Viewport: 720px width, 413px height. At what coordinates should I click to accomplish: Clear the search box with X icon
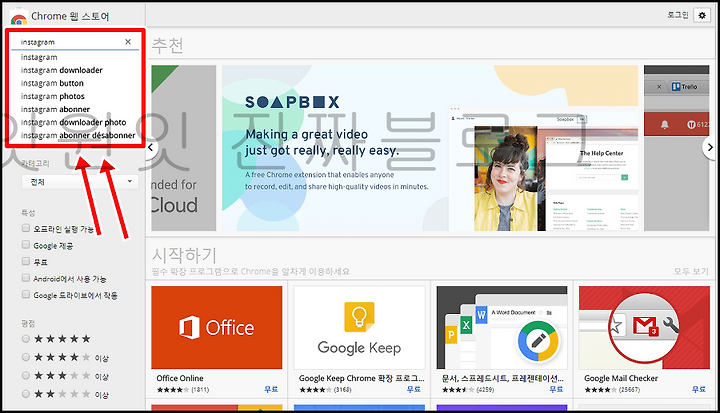click(128, 42)
